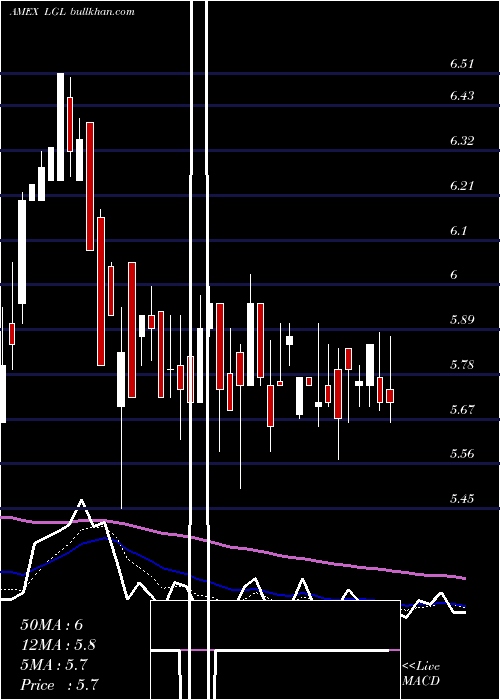Click the 5.78 price axis label

coord(461,365)
